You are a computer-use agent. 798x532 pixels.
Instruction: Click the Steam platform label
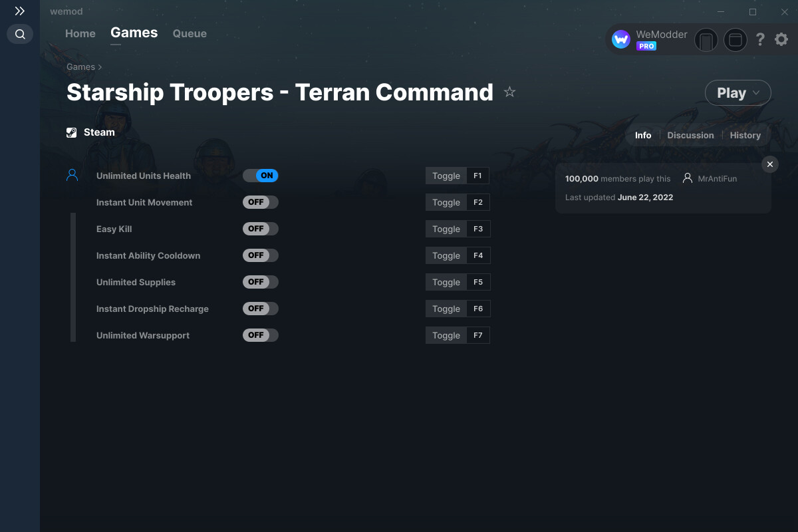tap(99, 132)
